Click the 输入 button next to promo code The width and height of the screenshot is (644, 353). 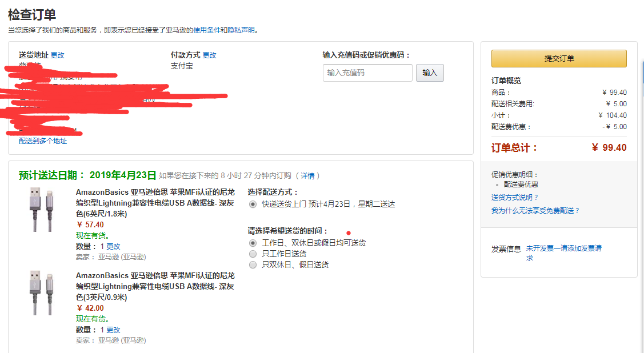430,73
